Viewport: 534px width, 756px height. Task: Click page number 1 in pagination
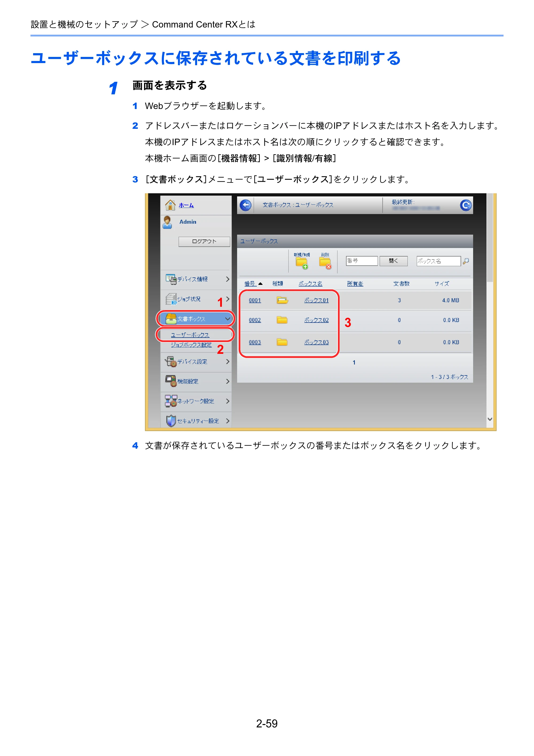(x=354, y=362)
